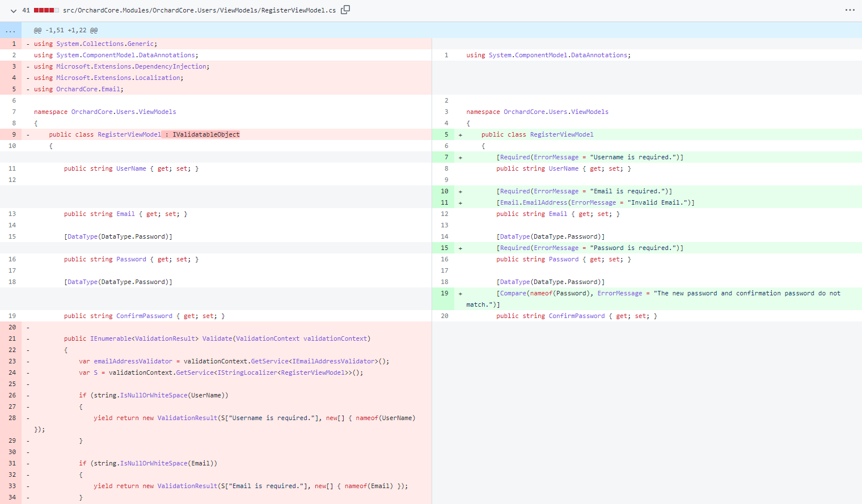
Task: Click removed IsNullOrWhiteSpace(UserName) condition line
Action: [x=154, y=395]
